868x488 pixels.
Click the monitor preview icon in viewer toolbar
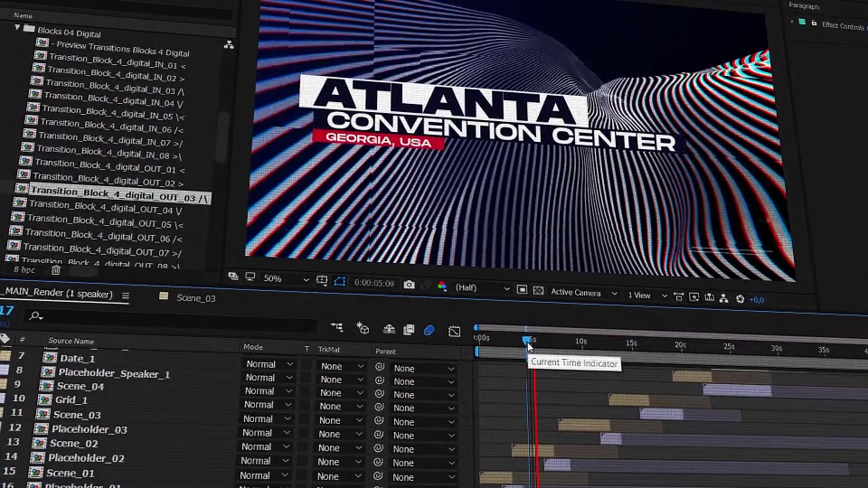(250, 277)
